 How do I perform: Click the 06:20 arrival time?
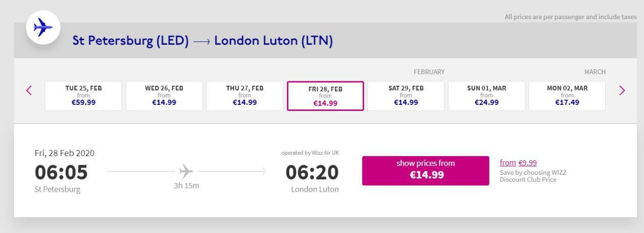(312, 172)
